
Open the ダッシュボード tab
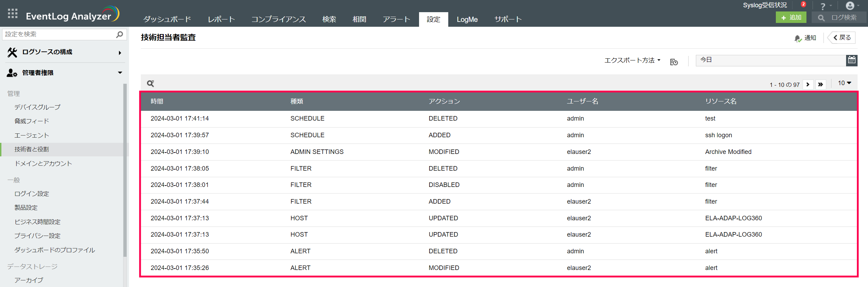tap(167, 19)
